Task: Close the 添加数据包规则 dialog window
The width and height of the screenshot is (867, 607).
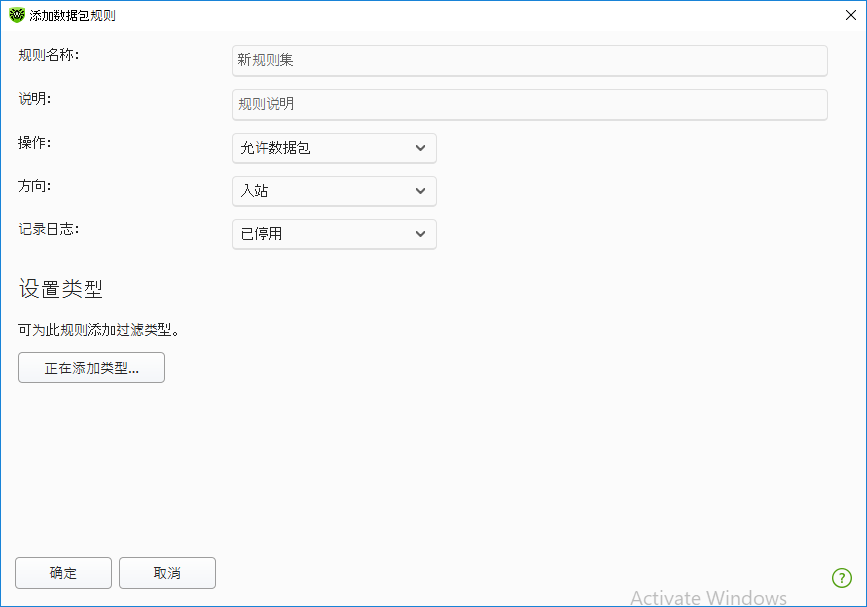Action: 848,15
